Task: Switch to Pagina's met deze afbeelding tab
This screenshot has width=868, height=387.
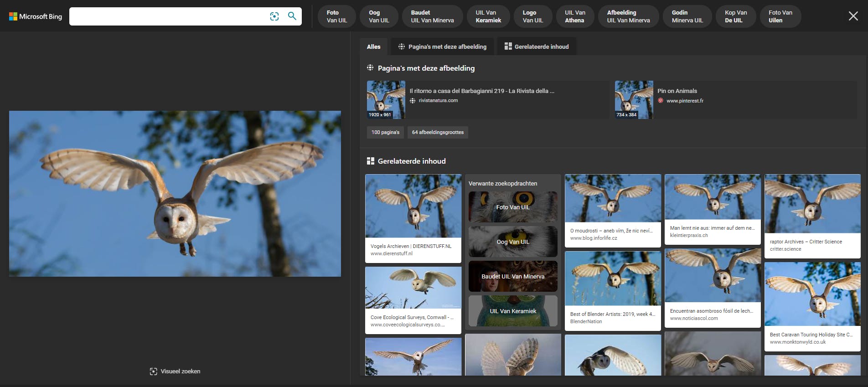Action: point(442,46)
